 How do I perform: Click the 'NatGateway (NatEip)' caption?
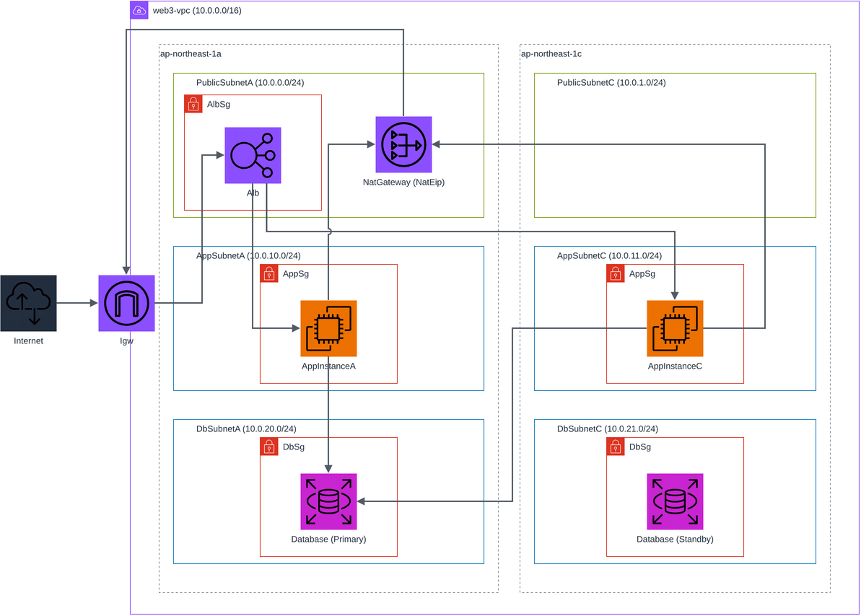(x=403, y=182)
